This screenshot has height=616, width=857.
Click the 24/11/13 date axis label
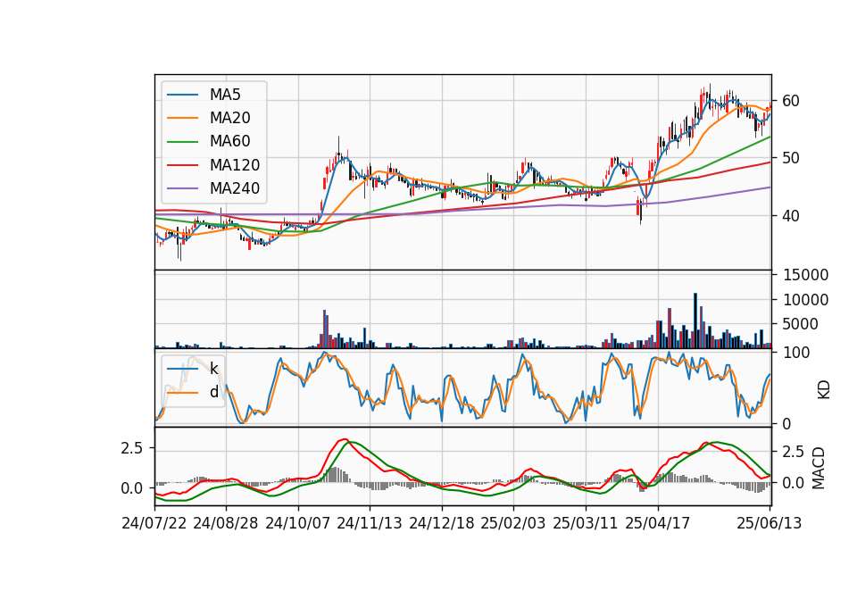[370, 523]
